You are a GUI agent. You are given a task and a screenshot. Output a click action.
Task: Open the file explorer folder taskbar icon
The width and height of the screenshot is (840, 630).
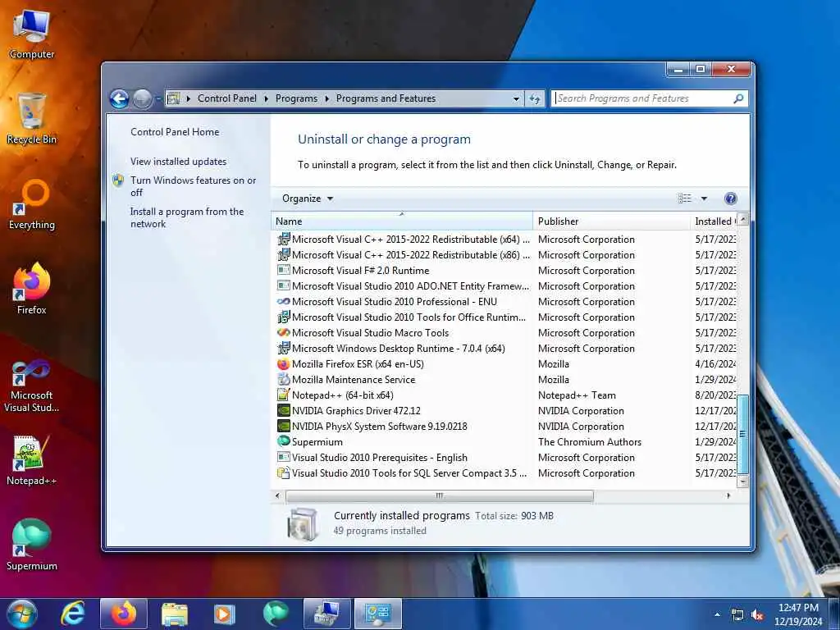(x=175, y=614)
